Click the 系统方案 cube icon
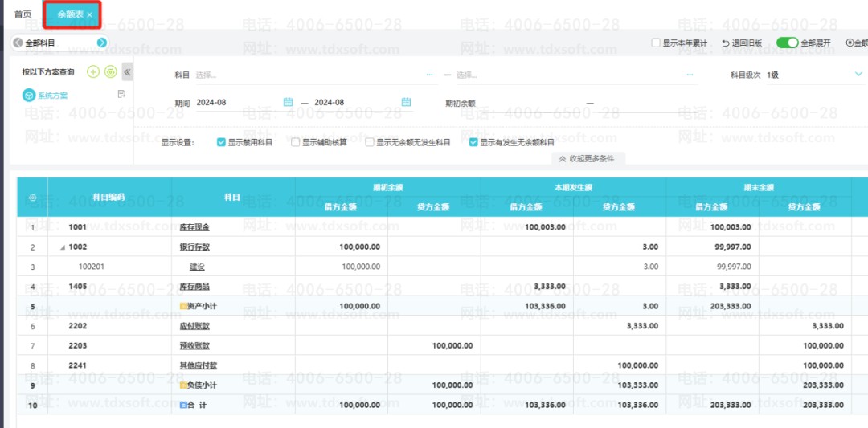868x428 pixels. point(29,95)
